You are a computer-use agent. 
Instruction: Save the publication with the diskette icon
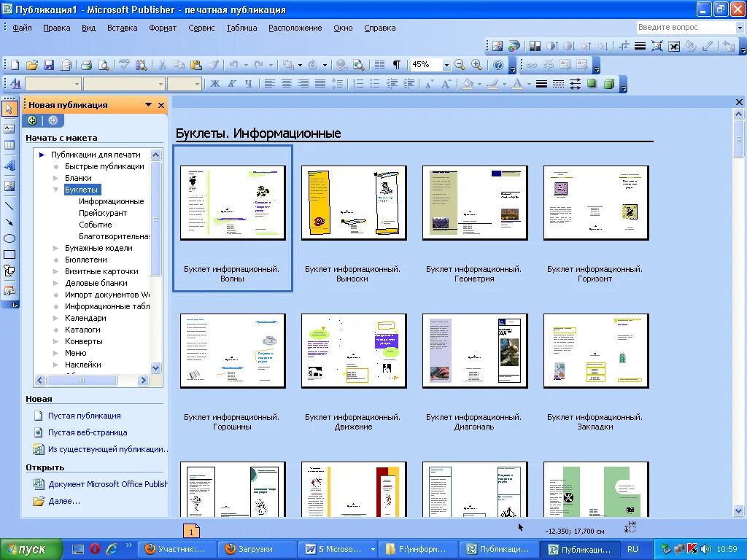[49, 65]
